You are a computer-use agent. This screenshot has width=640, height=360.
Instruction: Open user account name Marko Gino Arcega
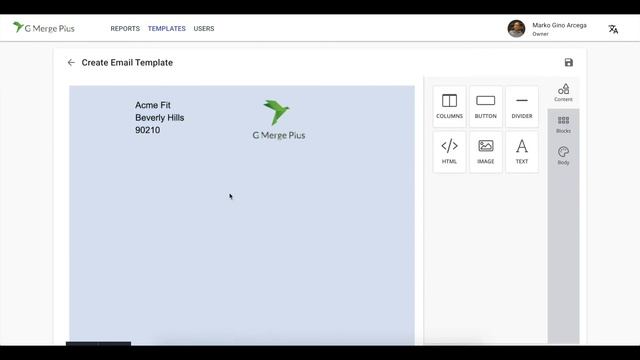click(x=559, y=25)
